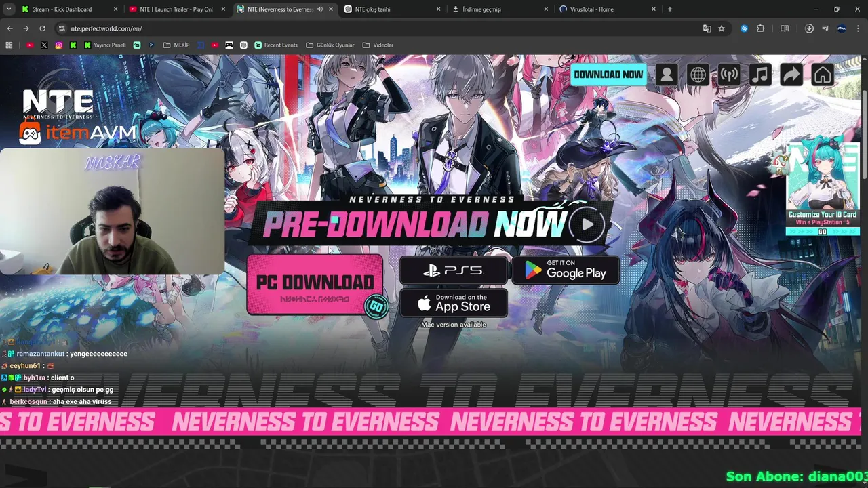Click the NTE logo at top left
The height and width of the screenshot is (488, 868).
(x=58, y=104)
